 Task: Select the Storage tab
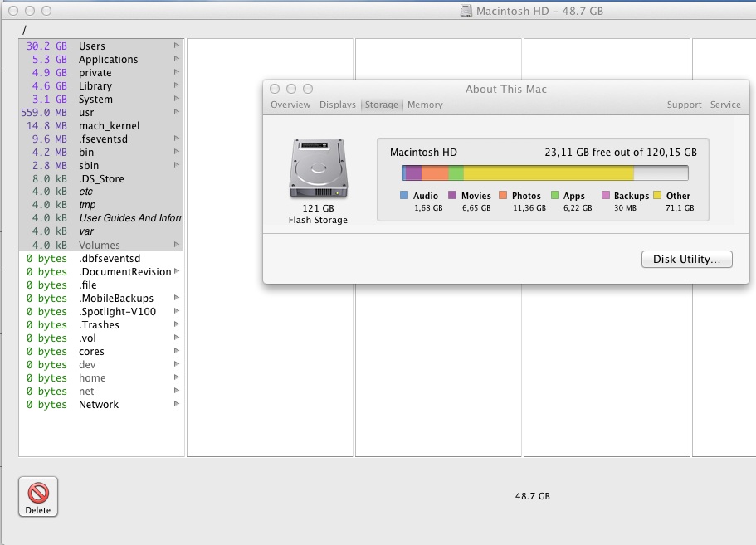(382, 105)
